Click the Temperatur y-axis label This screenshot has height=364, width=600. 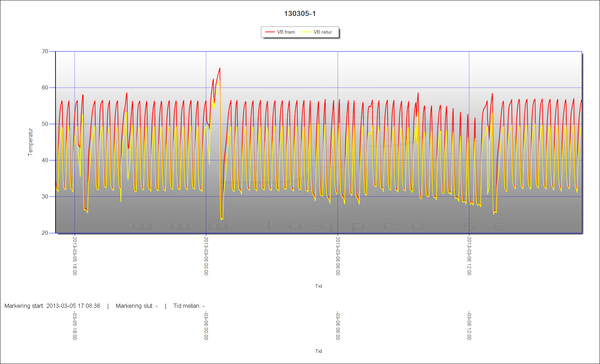tap(30, 142)
